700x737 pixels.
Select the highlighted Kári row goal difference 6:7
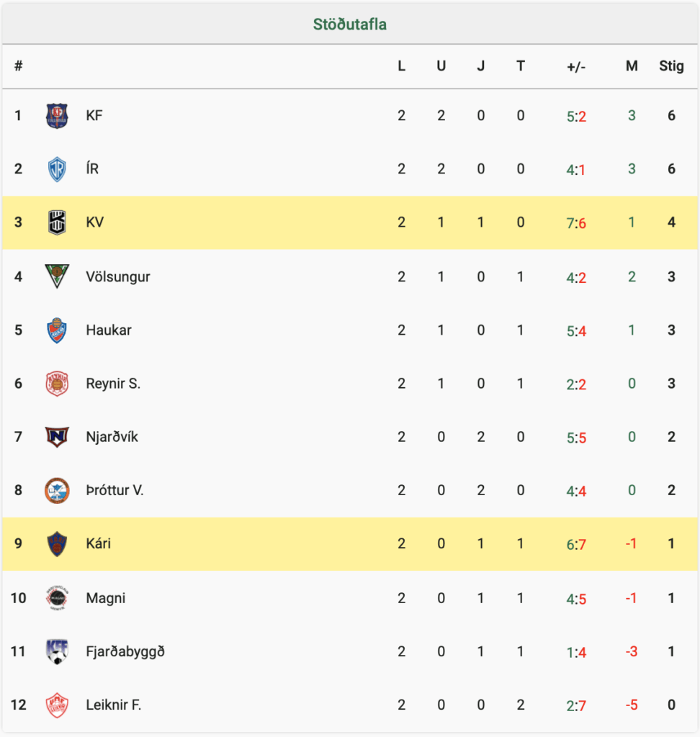[576, 544]
